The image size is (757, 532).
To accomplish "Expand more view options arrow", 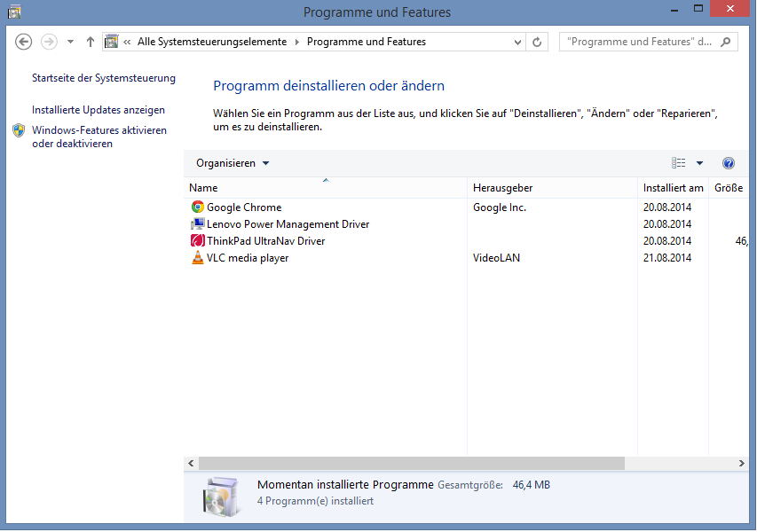I will pyautogui.click(x=699, y=163).
